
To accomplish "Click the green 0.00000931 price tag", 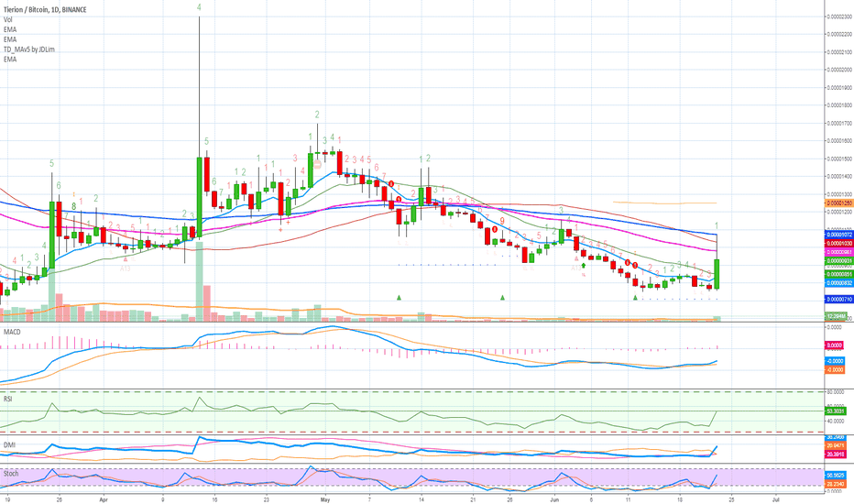I will (x=839, y=261).
